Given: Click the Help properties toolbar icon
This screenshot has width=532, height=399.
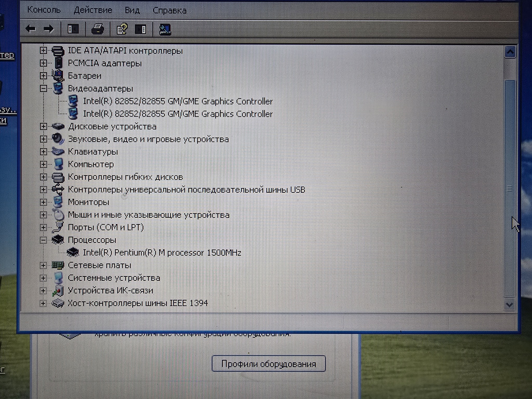Looking at the screenshot, I should tap(122, 29).
